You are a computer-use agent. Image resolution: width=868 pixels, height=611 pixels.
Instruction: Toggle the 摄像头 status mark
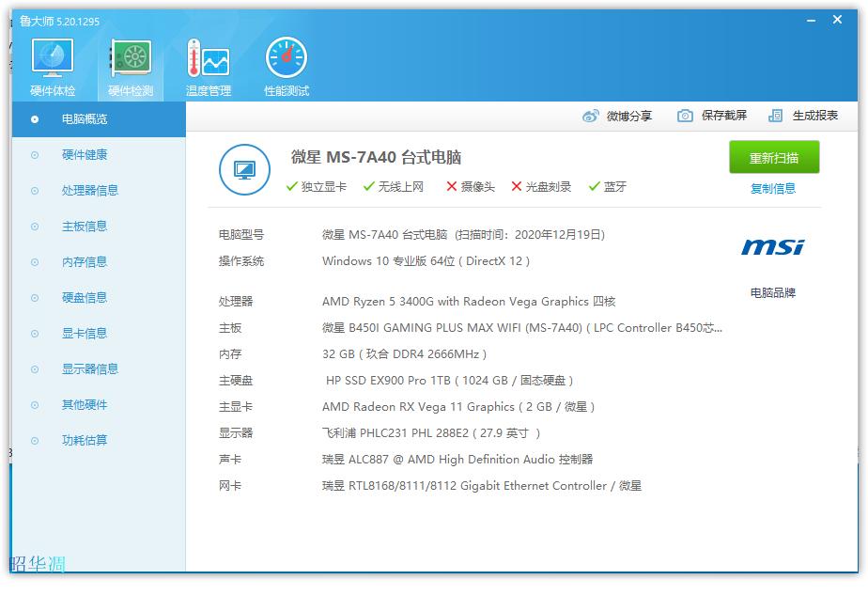pyautogui.click(x=451, y=186)
